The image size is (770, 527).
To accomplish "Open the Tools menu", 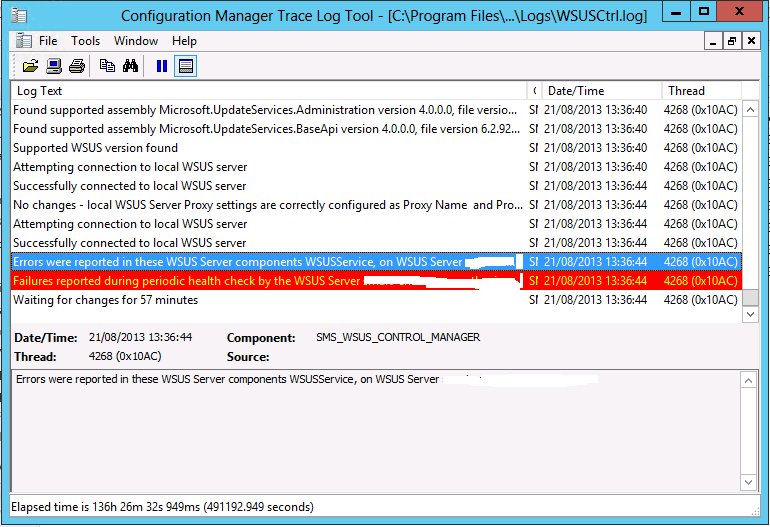I will tap(85, 41).
